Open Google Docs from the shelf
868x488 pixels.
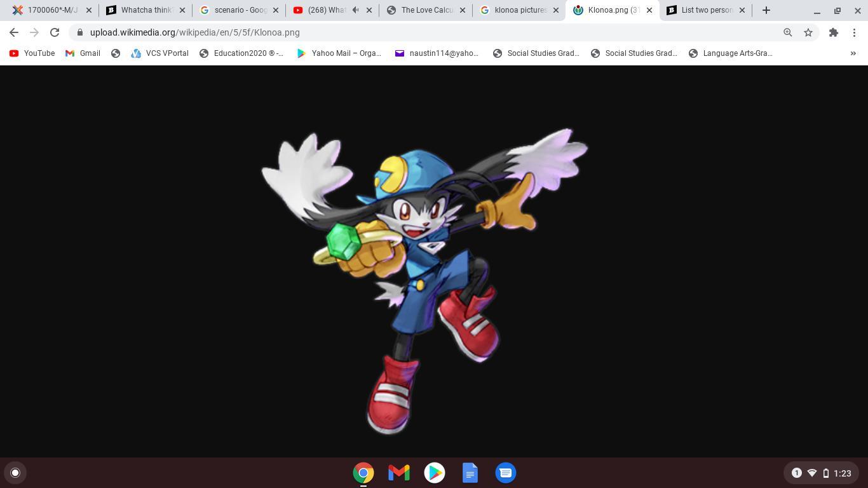(x=470, y=473)
